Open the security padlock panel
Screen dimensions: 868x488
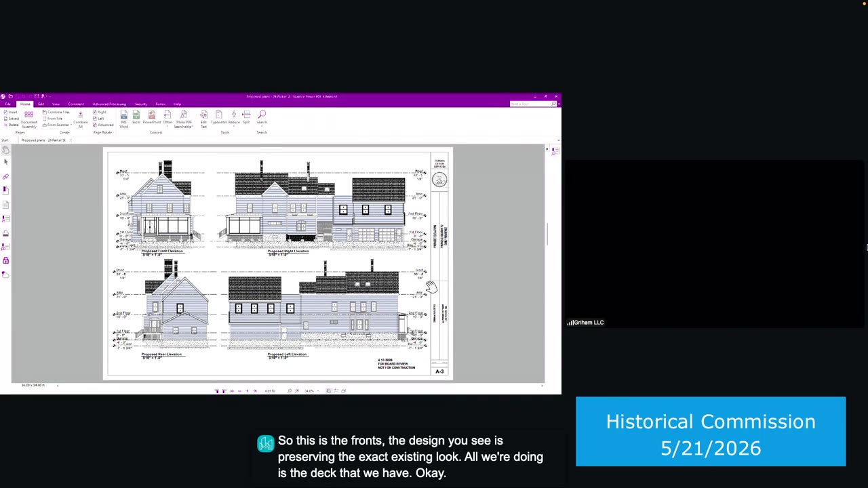(x=5, y=260)
